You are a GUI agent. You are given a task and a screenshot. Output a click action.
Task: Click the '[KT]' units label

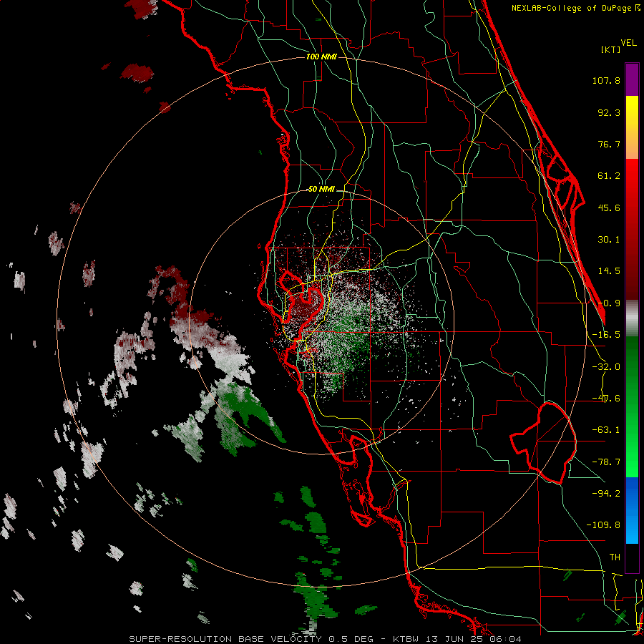[610, 49]
